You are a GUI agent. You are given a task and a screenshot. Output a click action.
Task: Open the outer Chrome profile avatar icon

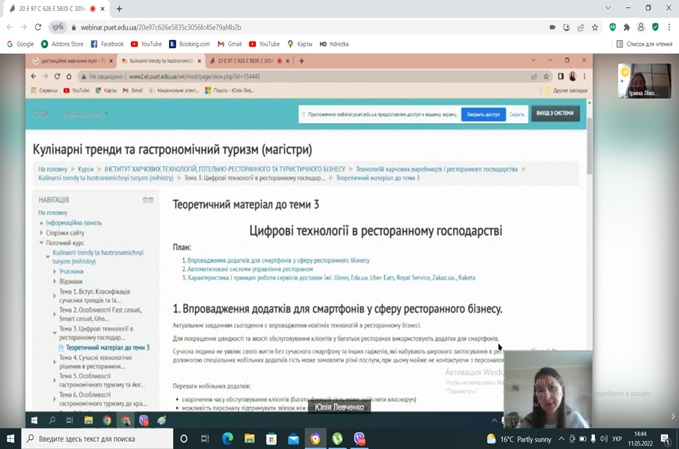coord(640,27)
